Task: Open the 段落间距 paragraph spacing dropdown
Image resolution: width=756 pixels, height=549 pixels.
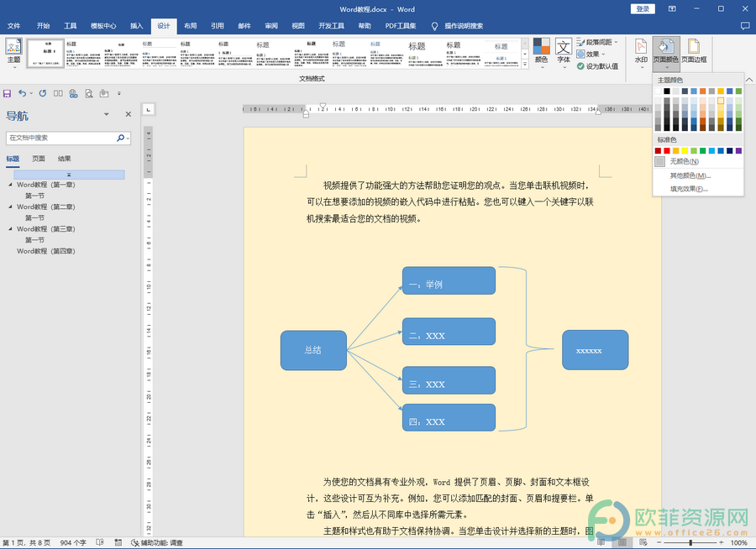Action: click(597, 42)
